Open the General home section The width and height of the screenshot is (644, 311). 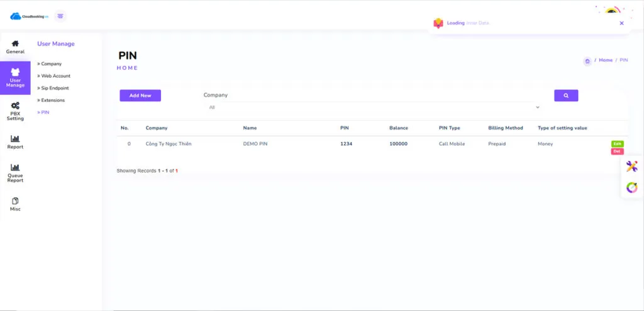coord(15,47)
